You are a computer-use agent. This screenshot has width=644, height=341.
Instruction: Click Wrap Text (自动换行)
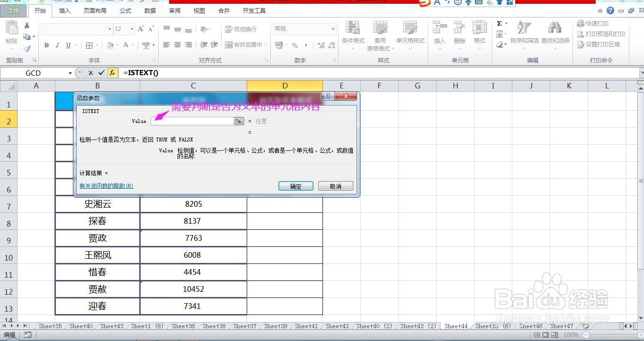[241, 29]
